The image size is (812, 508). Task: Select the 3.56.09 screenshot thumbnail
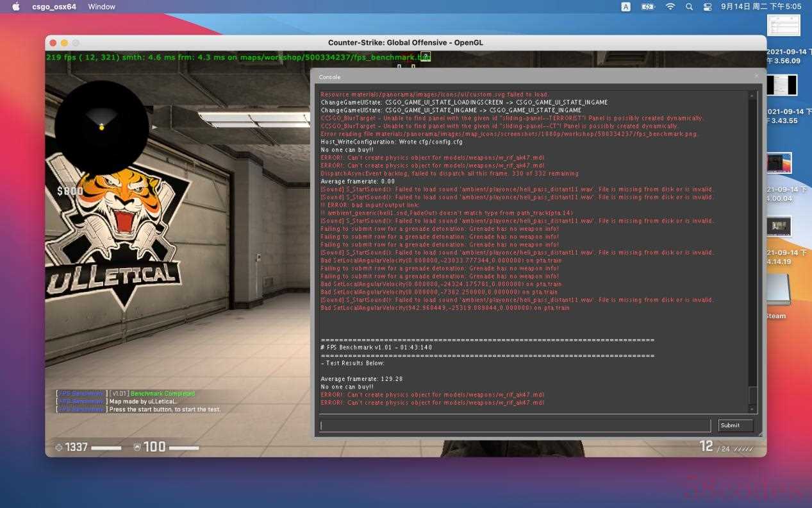coord(784,26)
